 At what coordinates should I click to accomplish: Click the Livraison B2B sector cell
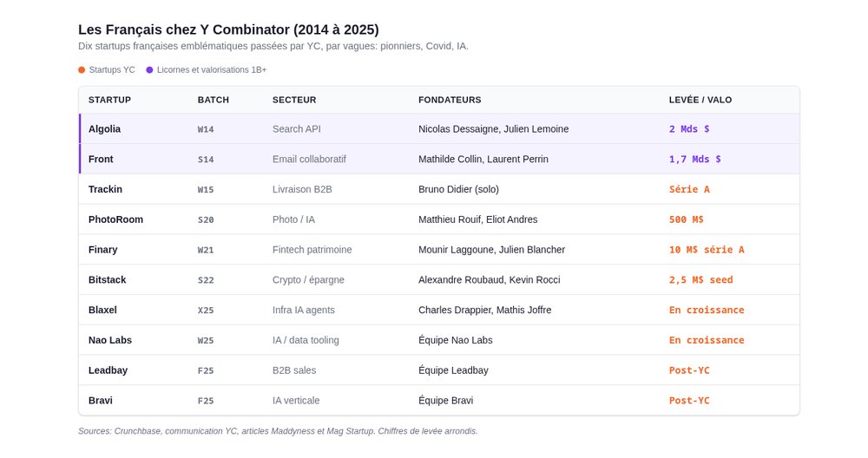[x=302, y=189]
